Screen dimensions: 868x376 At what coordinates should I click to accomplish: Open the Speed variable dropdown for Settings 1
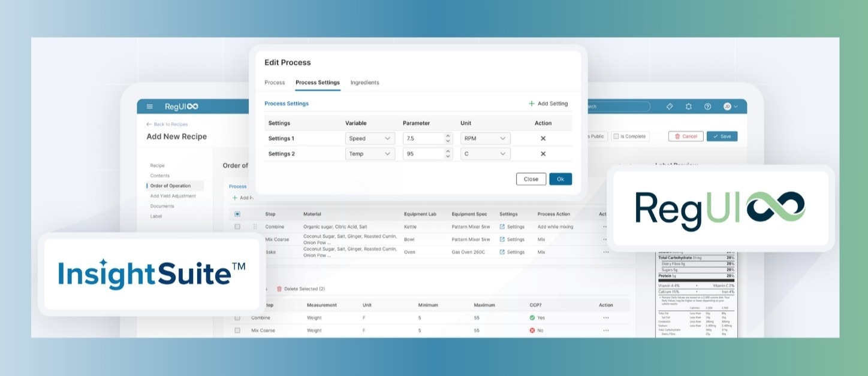[370, 138]
